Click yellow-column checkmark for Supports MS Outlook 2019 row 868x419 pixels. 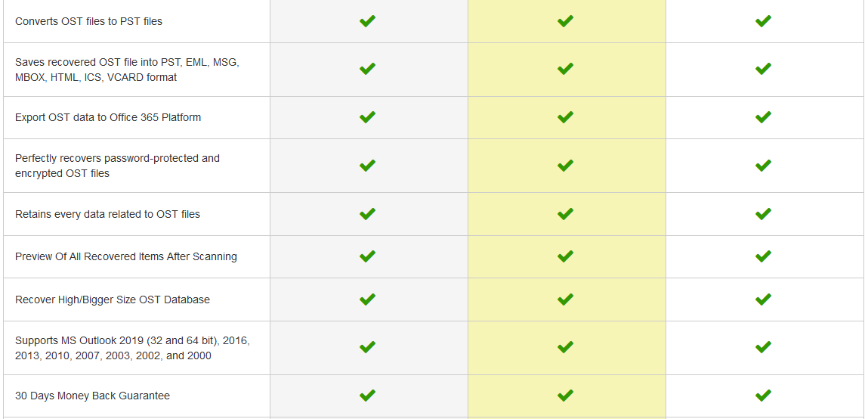(565, 347)
